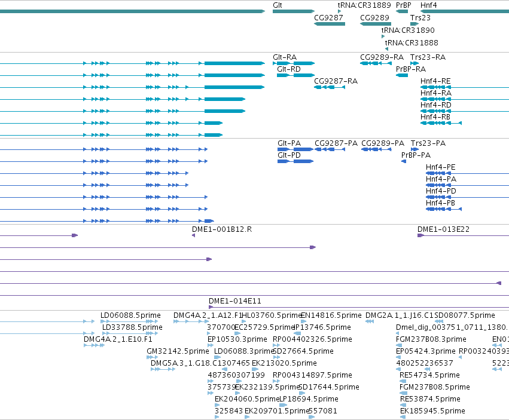
Task: Select the LP18694.5prime EST label
Action: pyautogui.click(x=309, y=399)
